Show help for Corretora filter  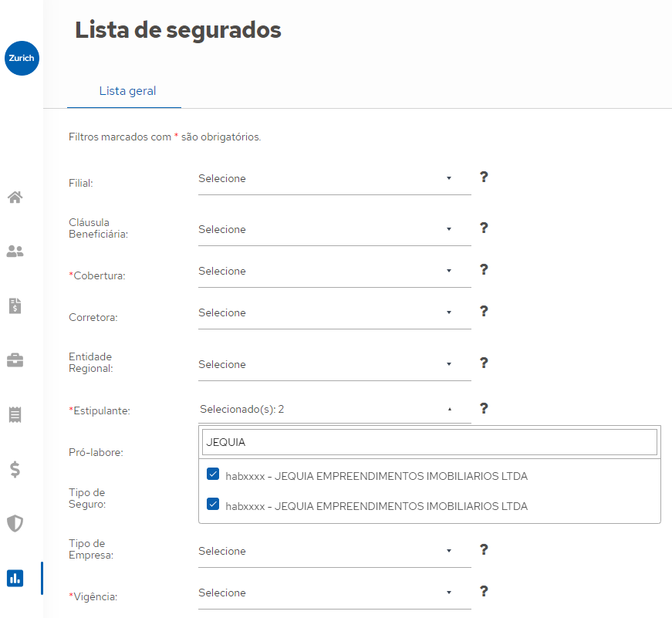coord(484,311)
